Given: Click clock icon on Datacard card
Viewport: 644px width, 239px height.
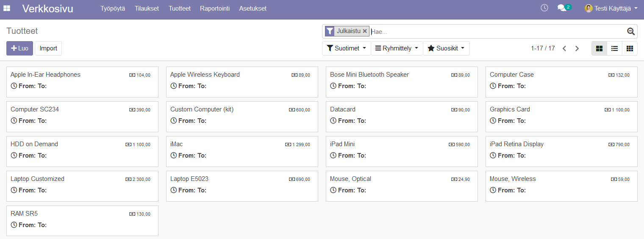Looking at the screenshot, I should pos(333,121).
